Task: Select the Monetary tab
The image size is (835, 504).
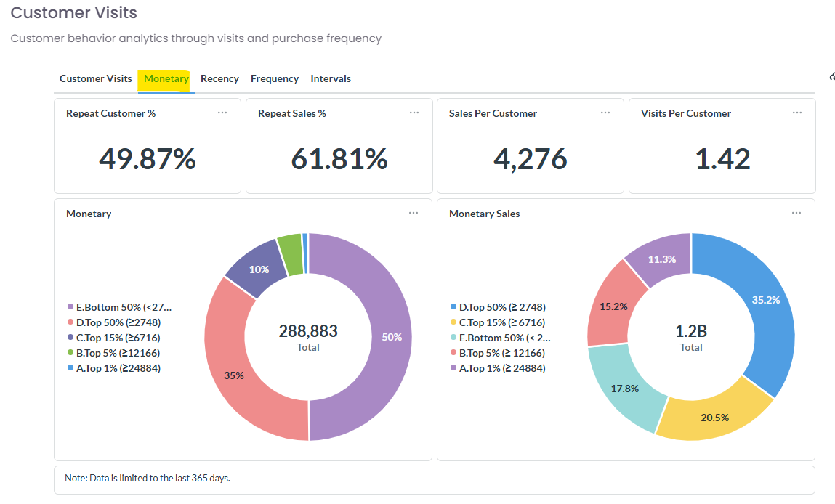Action: click(166, 78)
